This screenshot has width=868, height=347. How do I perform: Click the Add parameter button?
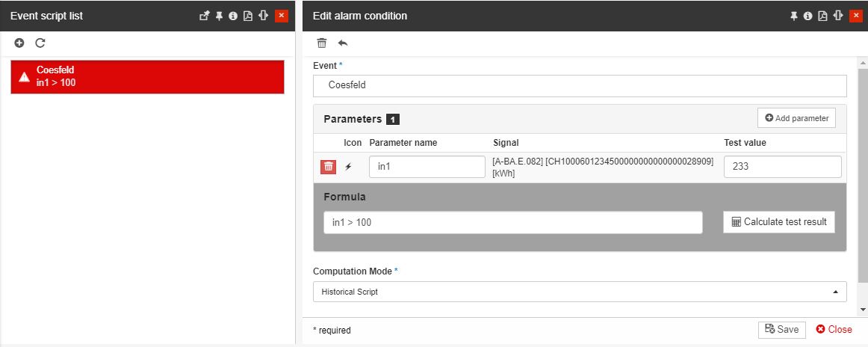796,118
